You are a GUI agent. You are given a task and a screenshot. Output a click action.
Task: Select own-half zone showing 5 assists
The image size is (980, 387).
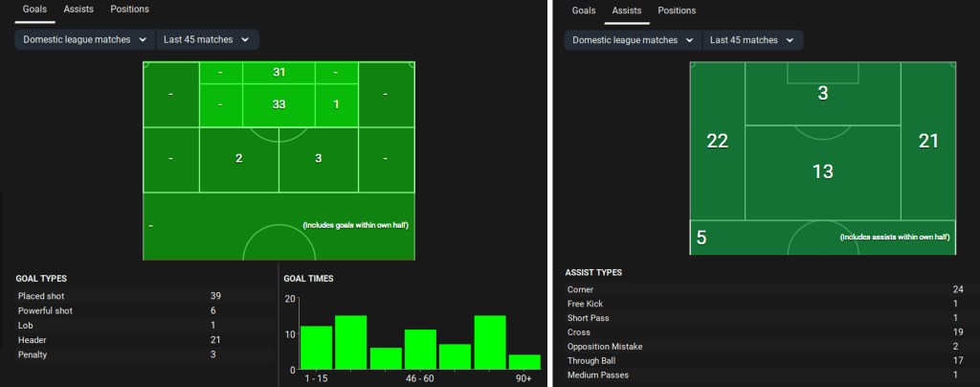click(x=702, y=238)
